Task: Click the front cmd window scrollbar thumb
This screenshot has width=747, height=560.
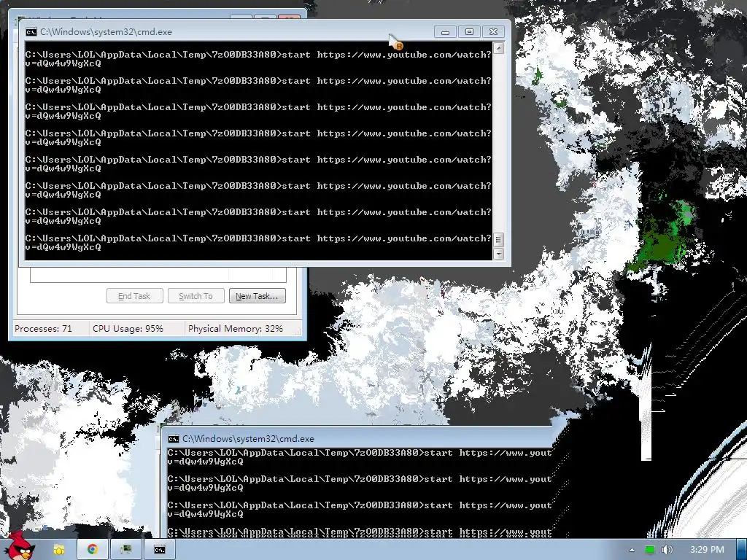Action: click(498, 239)
